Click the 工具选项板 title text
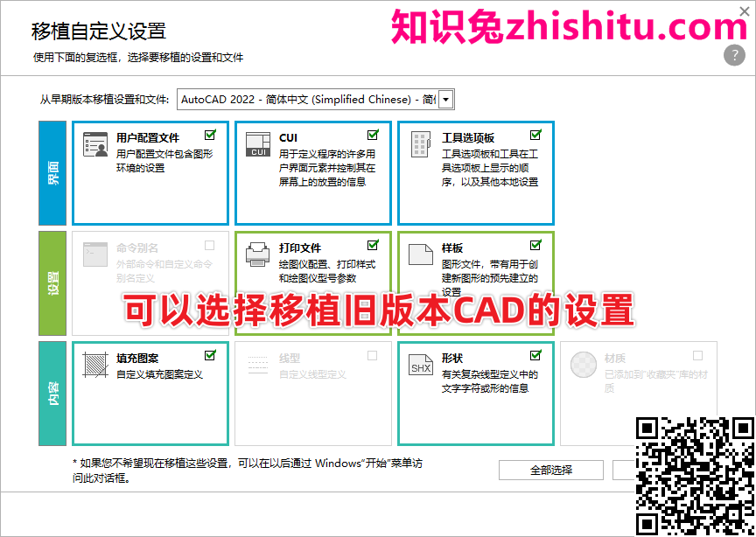 (467, 138)
